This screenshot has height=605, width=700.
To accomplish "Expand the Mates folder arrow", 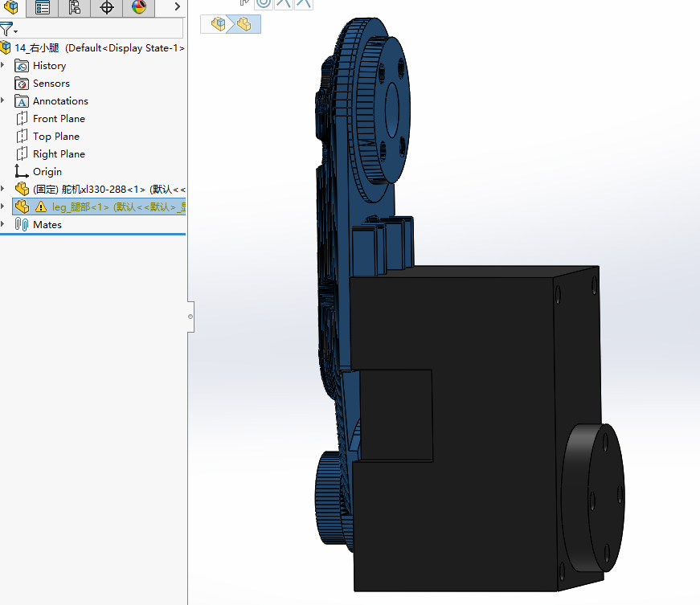I will click(x=3, y=224).
